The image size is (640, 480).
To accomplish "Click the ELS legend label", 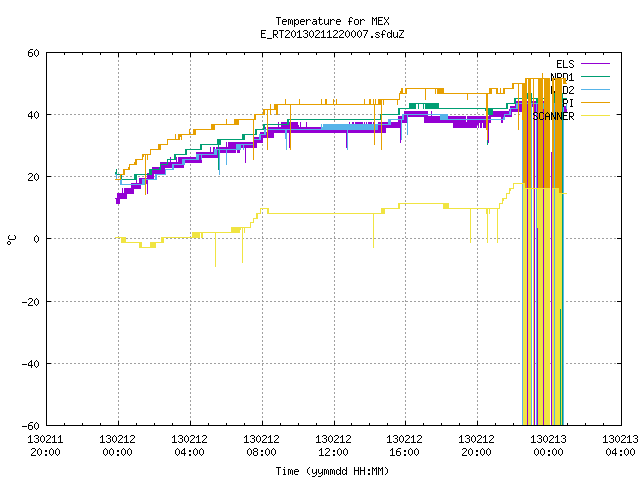I will pyautogui.click(x=565, y=64).
